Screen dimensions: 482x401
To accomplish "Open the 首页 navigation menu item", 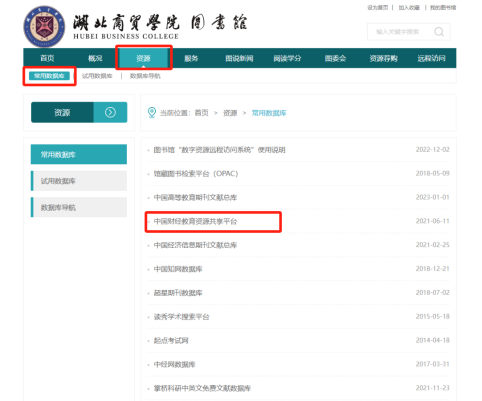I will coord(47,58).
